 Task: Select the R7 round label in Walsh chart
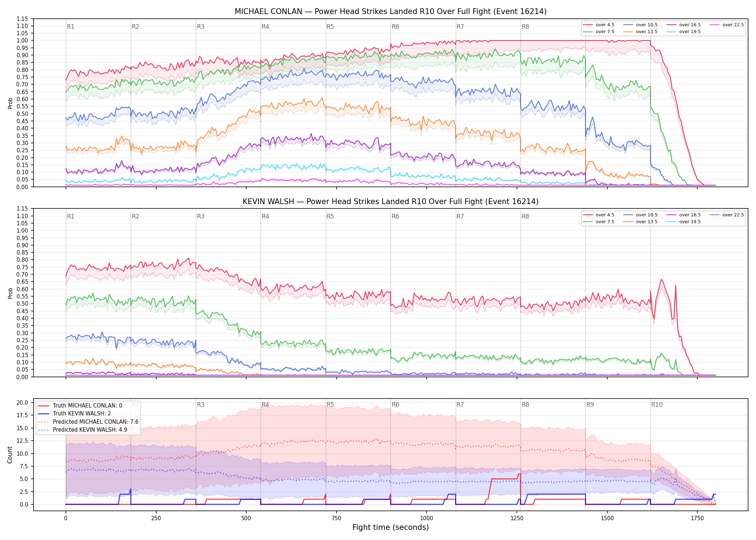tap(460, 216)
